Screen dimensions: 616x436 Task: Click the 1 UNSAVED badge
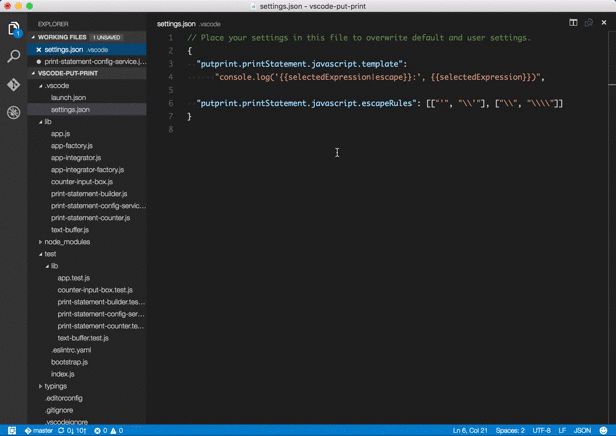(106, 37)
